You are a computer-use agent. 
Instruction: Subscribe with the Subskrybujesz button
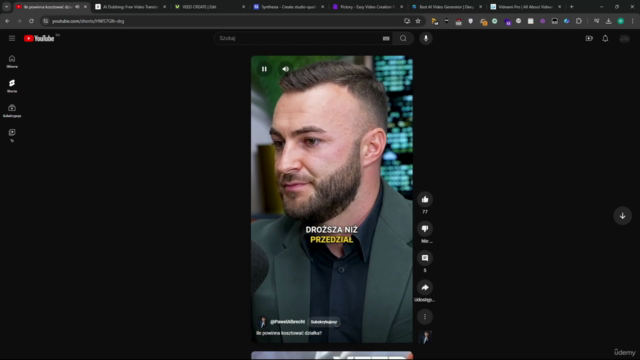324,322
